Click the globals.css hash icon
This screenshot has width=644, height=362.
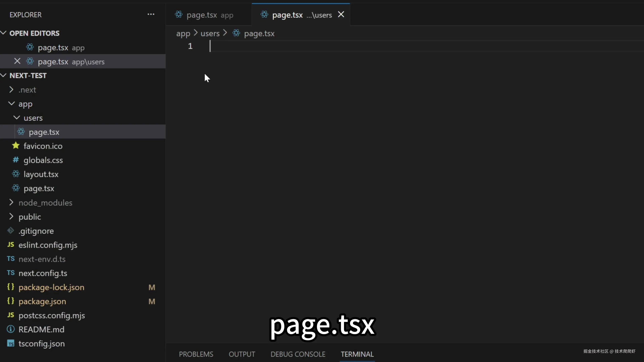point(16,160)
